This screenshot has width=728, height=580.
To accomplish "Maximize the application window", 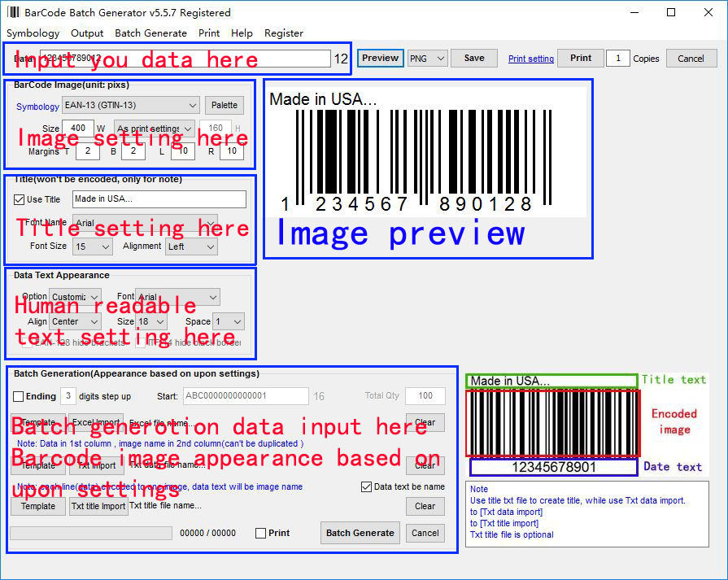I will pos(671,12).
